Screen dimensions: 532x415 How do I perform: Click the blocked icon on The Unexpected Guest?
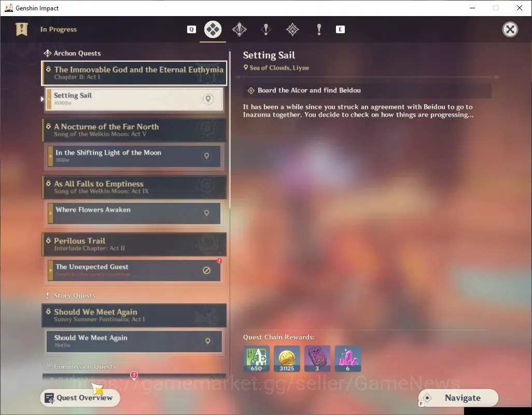pos(206,270)
